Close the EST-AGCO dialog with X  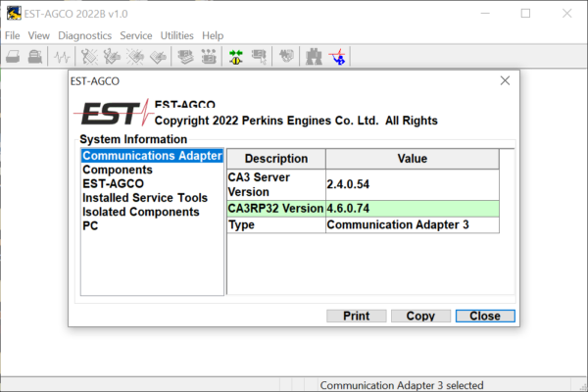pos(505,80)
